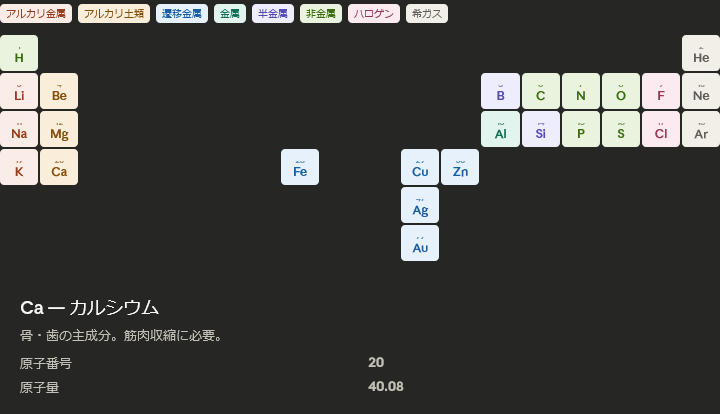720x414 pixels.
Task: Toggle the アルカリ金属 category filter
Action: pyautogui.click(x=36, y=14)
